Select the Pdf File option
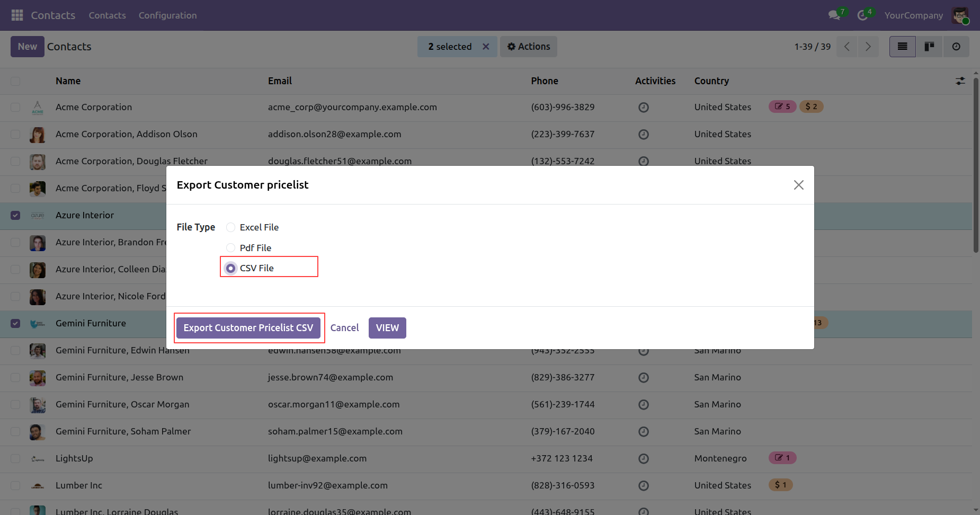Image resolution: width=980 pixels, height=515 pixels. [231, 248]
